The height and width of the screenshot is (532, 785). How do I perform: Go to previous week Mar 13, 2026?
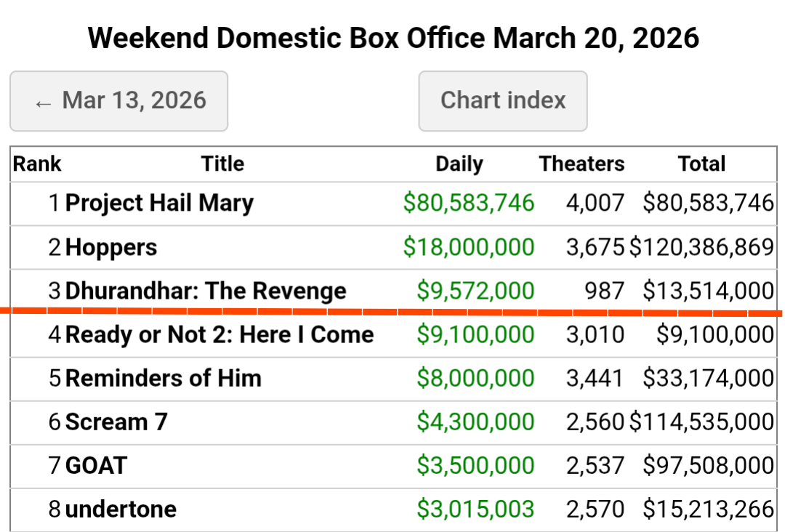tap(119, 101)
